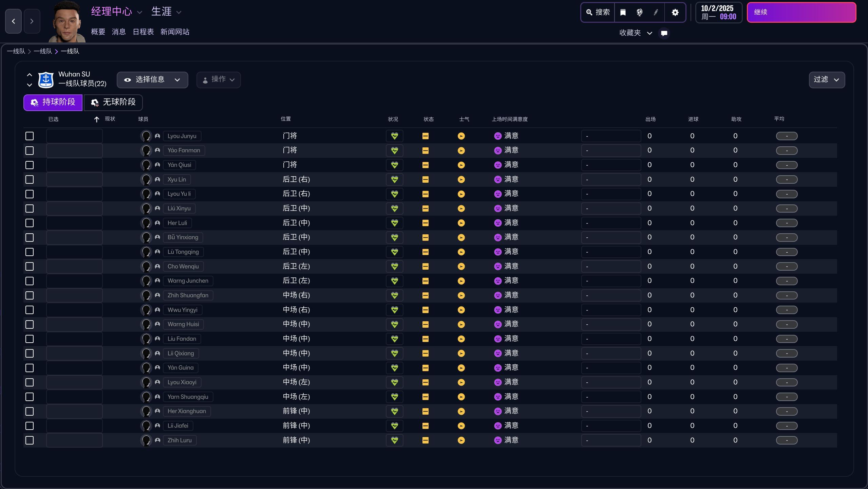Screen dimensions: 868x489
Task: Open the 日程表 menu item
Action: point(143,32)
